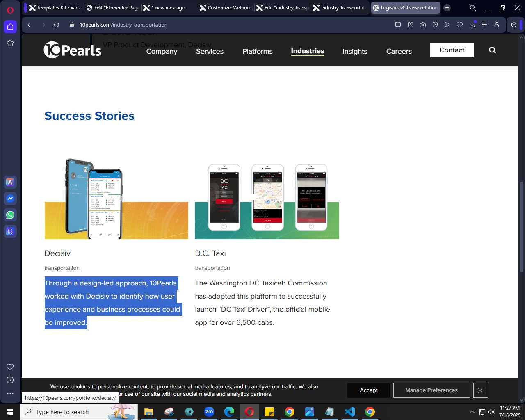The image size is (525, 420).
Task: Open the Aria AI sidebar icon
Action: (10, 182)
